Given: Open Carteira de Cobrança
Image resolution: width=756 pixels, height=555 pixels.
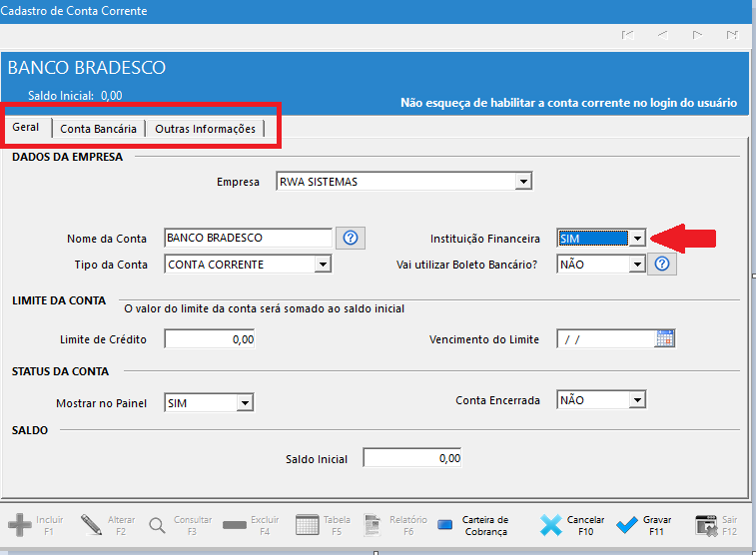Looking at the screenshot, I should 473,525.
